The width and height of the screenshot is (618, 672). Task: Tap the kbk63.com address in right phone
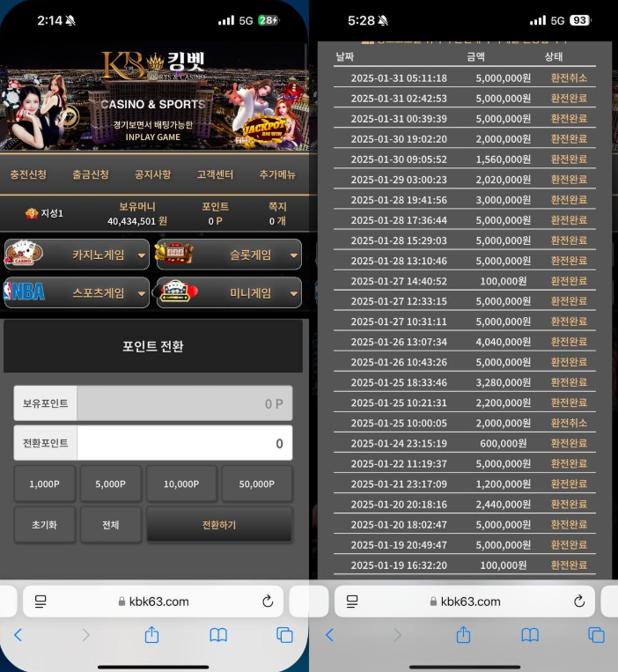(465, 602)
